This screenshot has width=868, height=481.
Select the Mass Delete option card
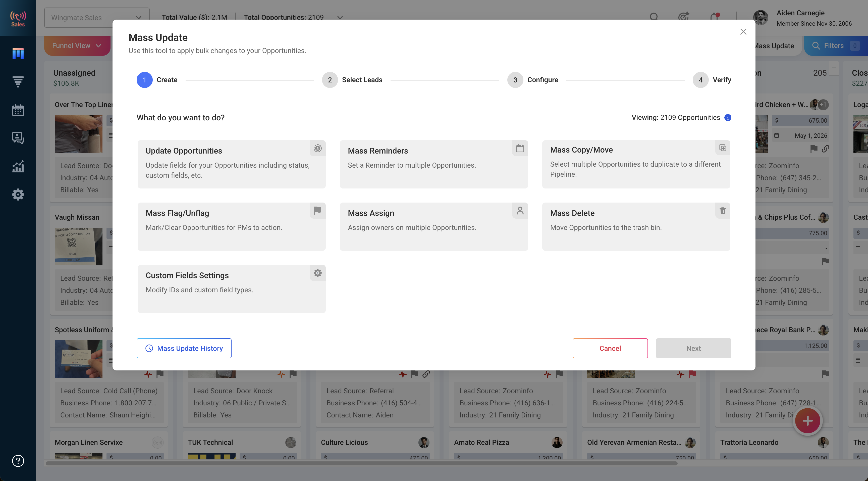pos(636,226)
